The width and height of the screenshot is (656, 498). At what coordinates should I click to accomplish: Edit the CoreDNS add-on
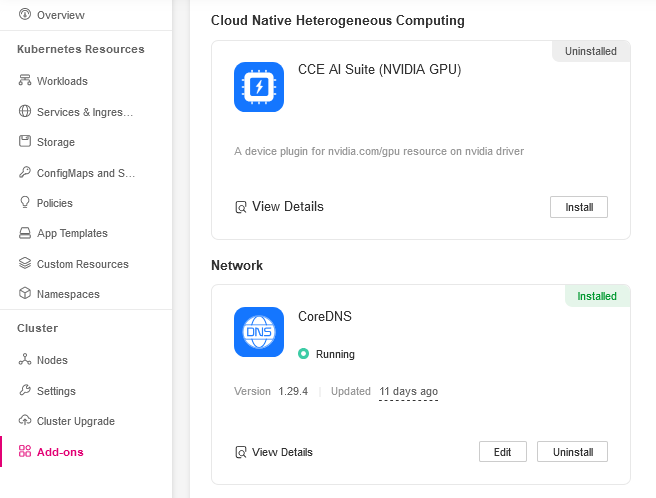coord(502,452)
